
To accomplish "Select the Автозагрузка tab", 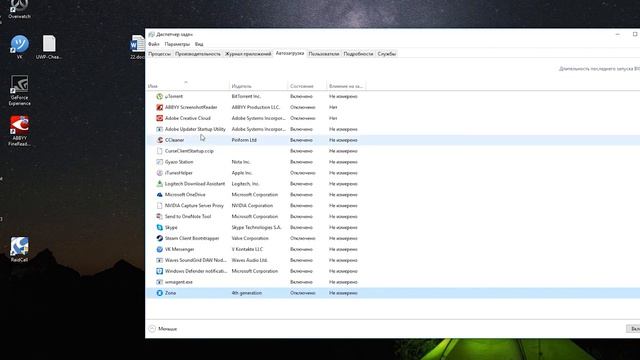I will click(290, 53).
